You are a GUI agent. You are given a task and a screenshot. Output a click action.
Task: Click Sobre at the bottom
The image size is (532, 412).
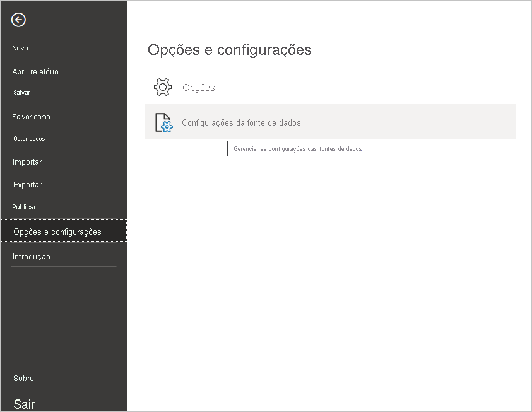tap(23, 378)
